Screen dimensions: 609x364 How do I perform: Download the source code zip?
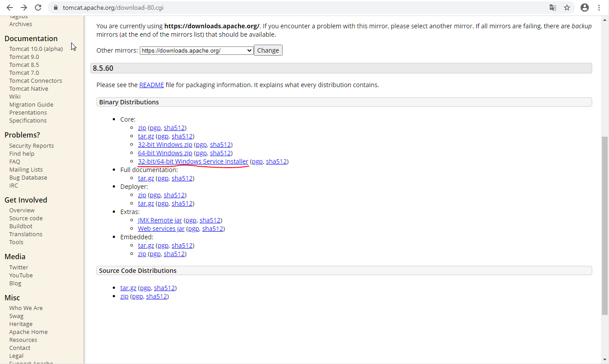(124, 296)
